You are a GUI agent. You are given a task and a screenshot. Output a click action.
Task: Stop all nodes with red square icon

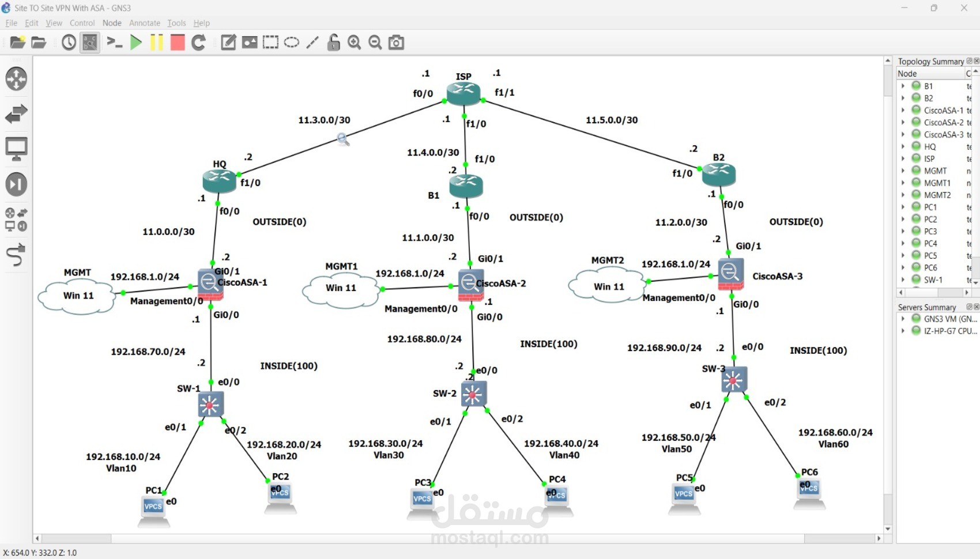pos(178,43)
